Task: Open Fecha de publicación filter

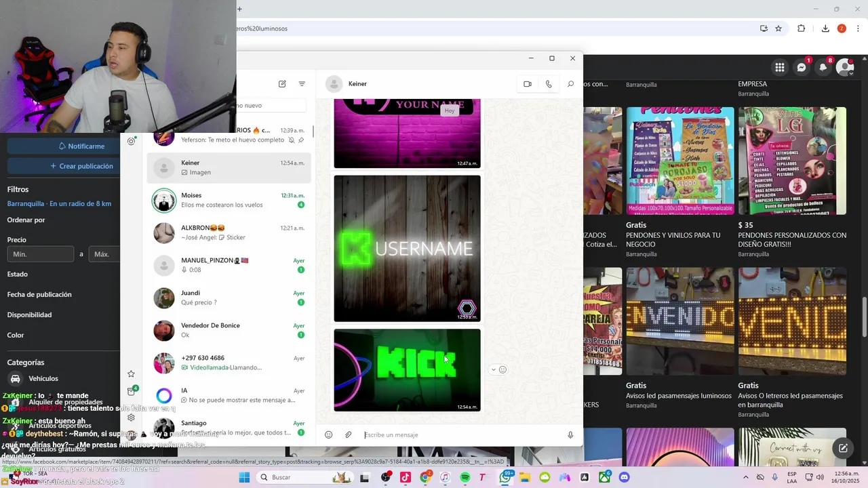Action: (39, 295)
